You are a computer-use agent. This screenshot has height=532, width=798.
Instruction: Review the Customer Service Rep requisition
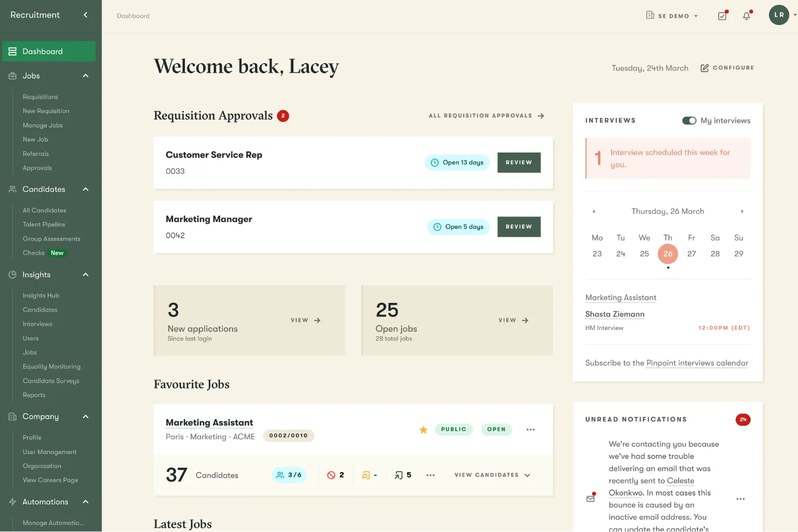[519, 163]
